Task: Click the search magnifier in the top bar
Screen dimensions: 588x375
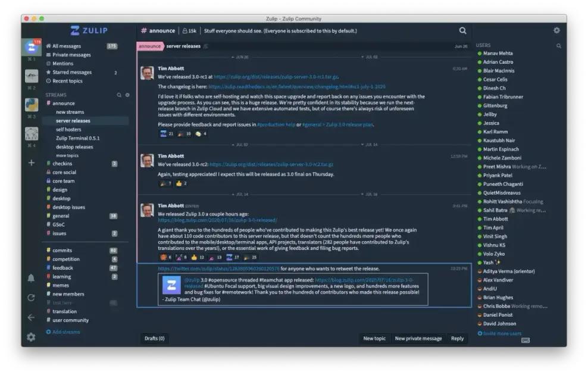Action: click(x=462, y=31)
